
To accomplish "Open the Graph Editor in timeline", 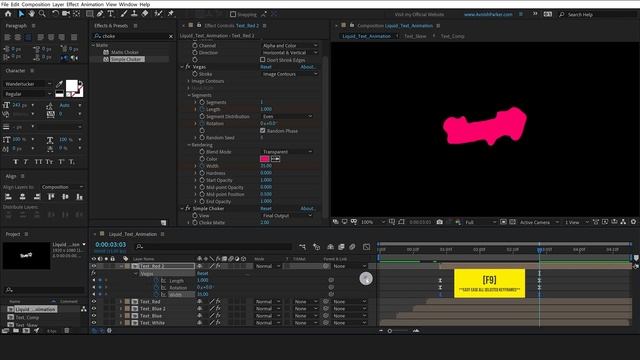I will (367, 247).
